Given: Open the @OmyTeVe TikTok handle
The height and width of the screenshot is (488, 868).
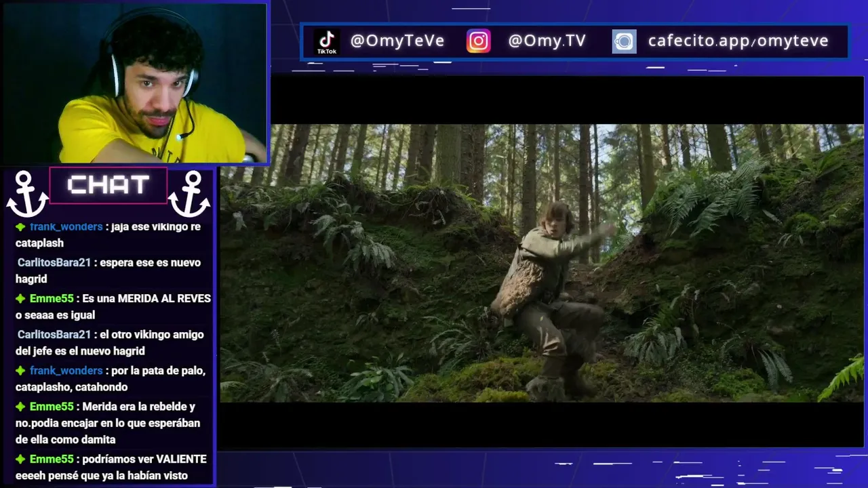Looking at the screenshot, I should coord(397,41).
